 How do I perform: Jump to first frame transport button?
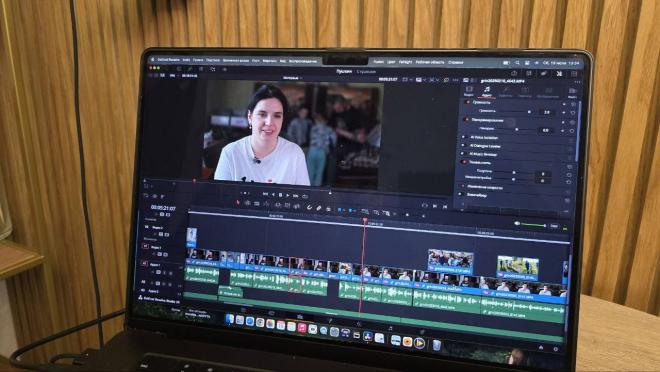pyautogui.click(x=265, y=194)
